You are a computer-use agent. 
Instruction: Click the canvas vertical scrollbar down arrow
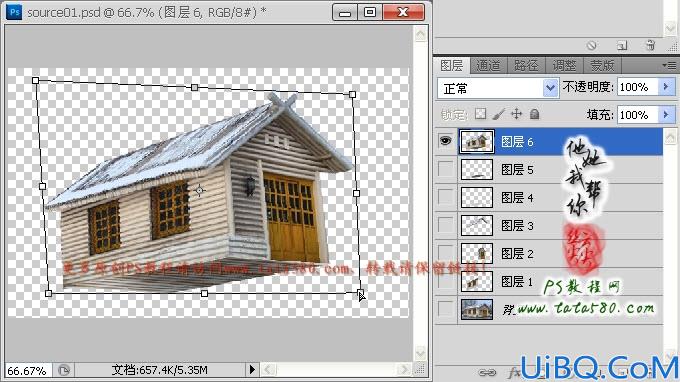pos(420,353)
